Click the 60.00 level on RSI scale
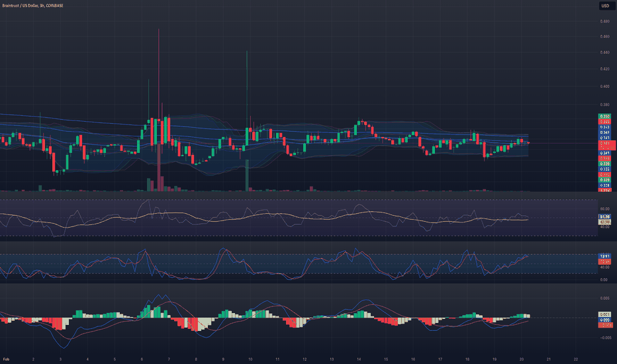The width and height of the screenshot is (617, 364). (605, 209)
